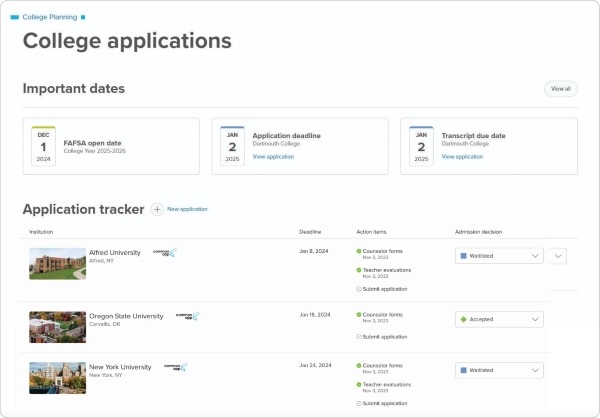Click the Dec 1 2024 calendar icon
Screen dimensions: 600x418
coord(44,146)
